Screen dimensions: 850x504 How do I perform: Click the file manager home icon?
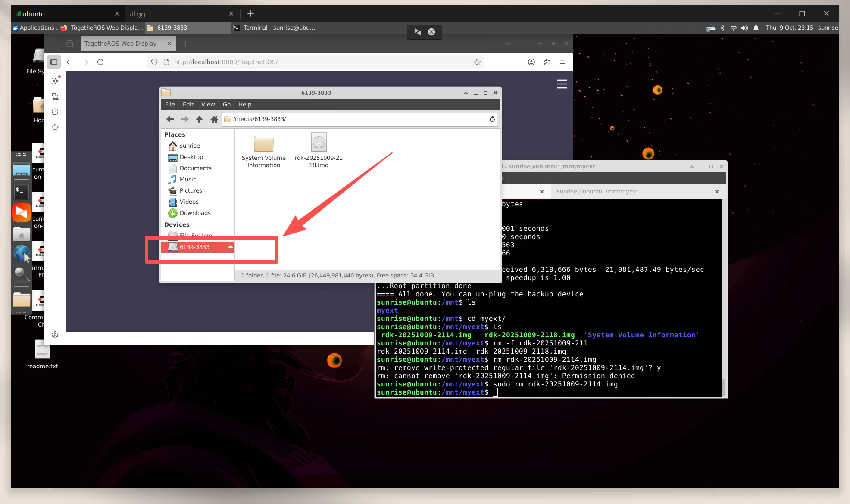(214, 119)
